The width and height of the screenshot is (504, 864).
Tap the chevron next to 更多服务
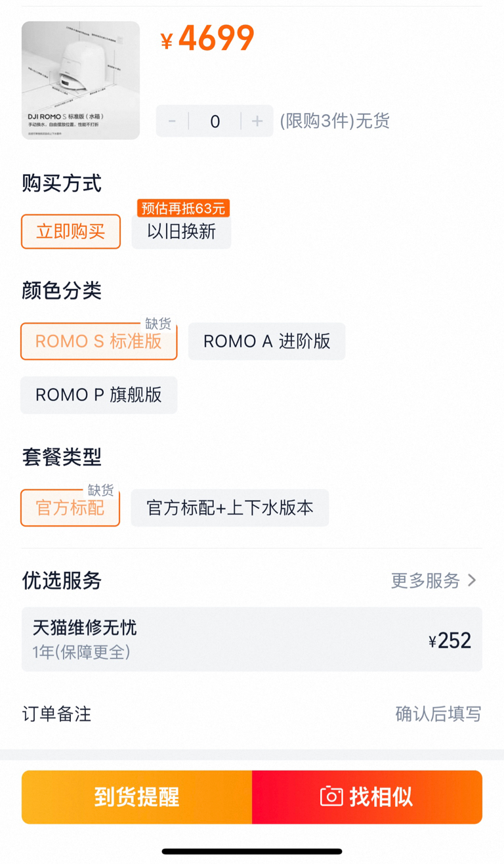pos(472,580)
